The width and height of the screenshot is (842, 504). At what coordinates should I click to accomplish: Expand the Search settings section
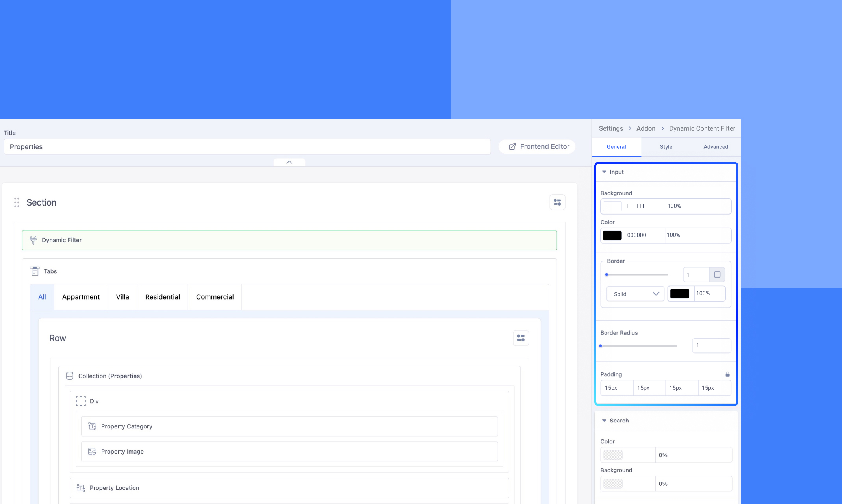click(605, 421)
